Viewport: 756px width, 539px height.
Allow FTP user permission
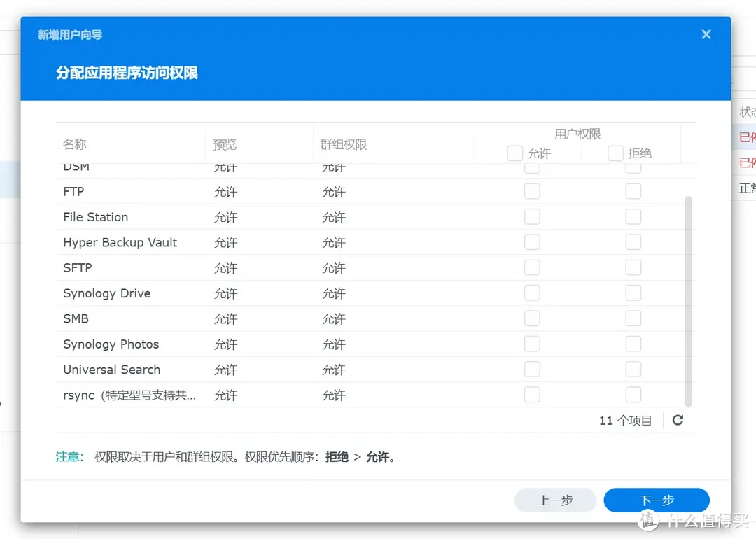click(x=532, y=190)
